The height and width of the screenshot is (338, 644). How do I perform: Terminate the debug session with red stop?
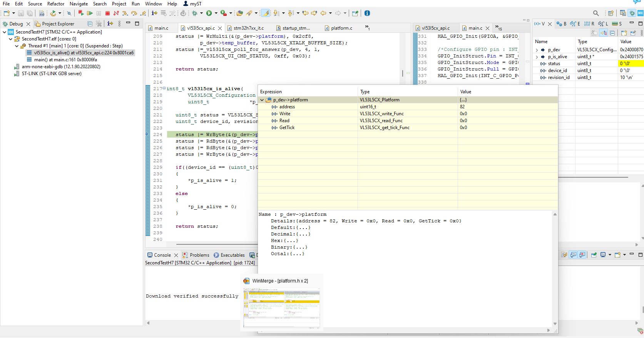(108, 13)
